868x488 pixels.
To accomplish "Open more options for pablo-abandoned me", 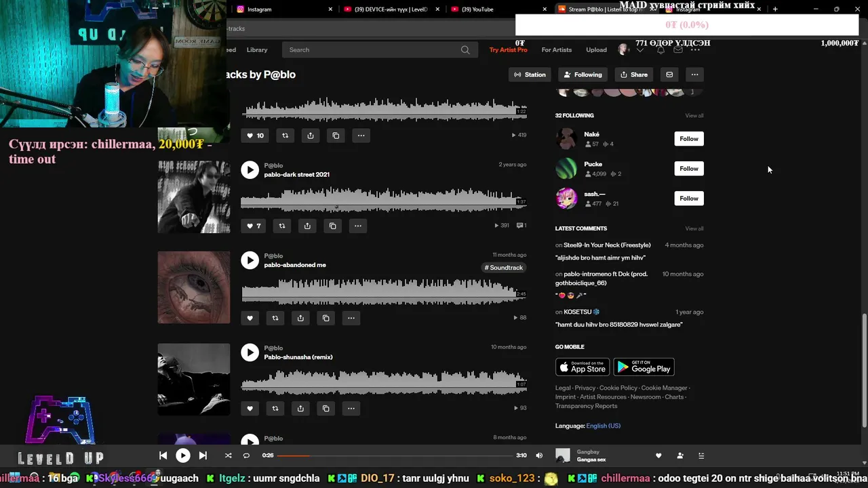I will coord(351,318).
